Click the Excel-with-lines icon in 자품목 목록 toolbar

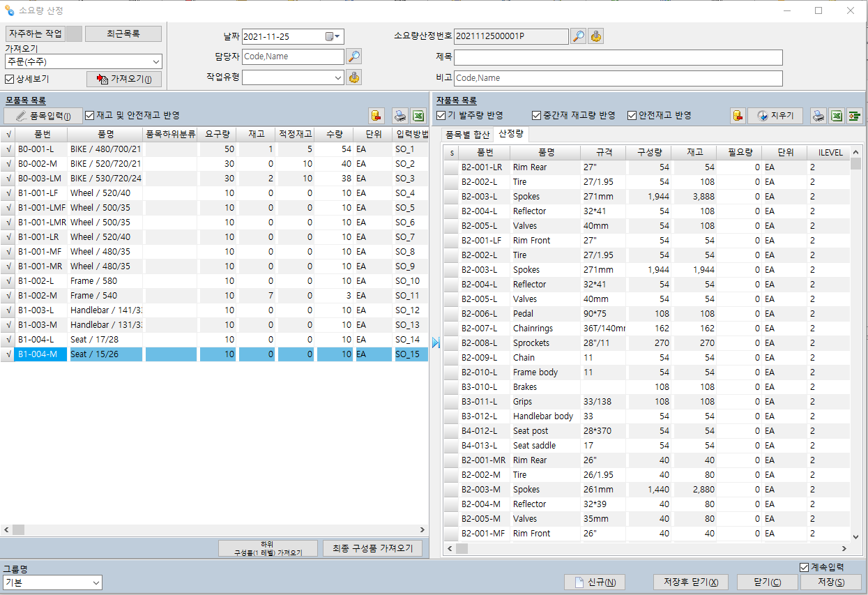(x=854, y=116)
